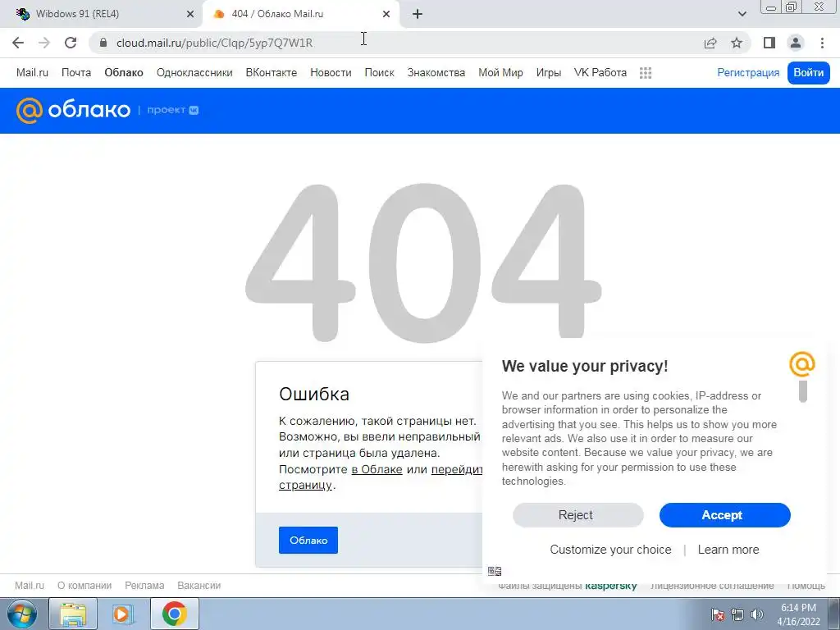Open Поиск in the top navigation
The image size is (840, 630).
(379, 73)
